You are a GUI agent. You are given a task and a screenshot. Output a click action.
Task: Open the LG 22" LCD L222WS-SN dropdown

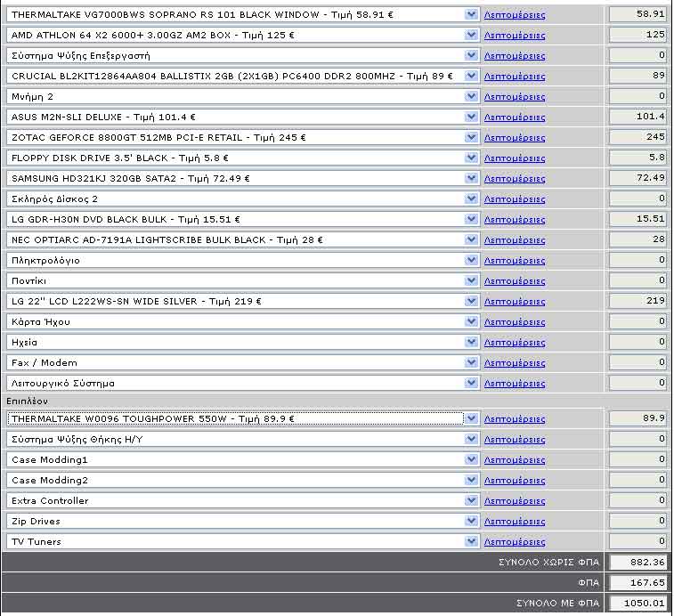pyautogui.click(x=243, y=302)
